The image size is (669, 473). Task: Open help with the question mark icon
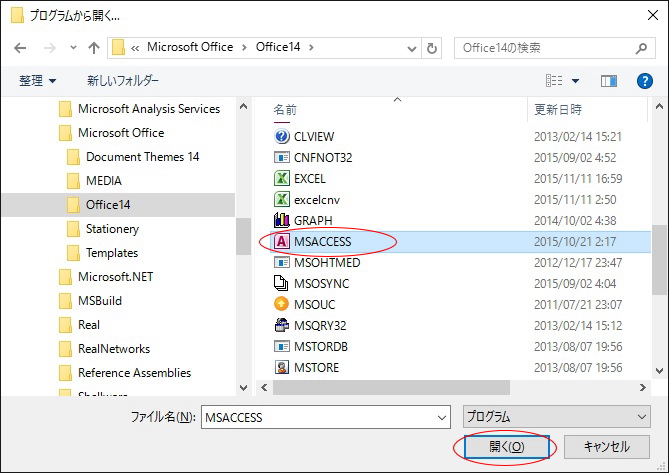645,81
